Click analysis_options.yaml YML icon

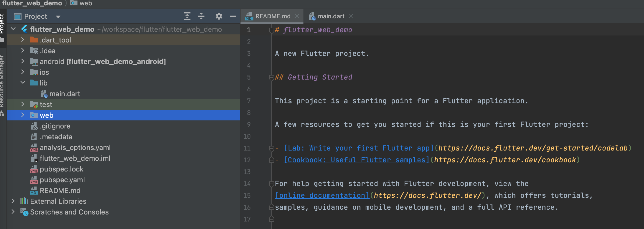tap(34, 148)
